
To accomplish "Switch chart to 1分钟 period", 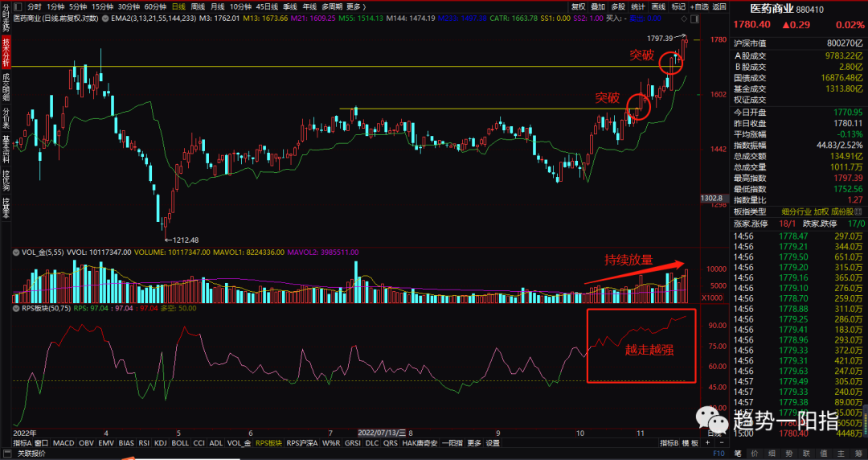I will [x=55, y=6].
